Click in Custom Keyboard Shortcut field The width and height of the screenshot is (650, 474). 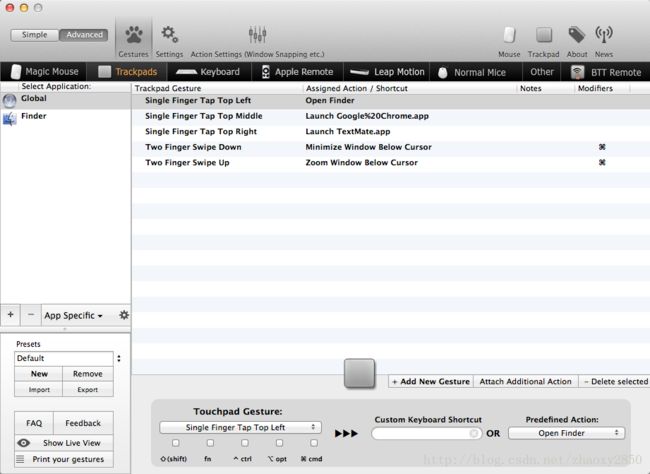coord(427,433)
